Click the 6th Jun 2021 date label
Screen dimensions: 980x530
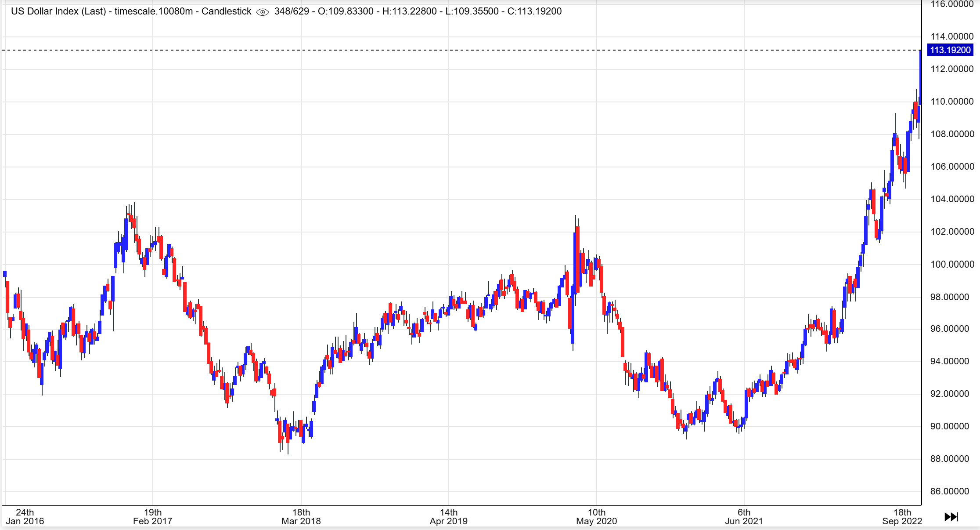[744, 517]
